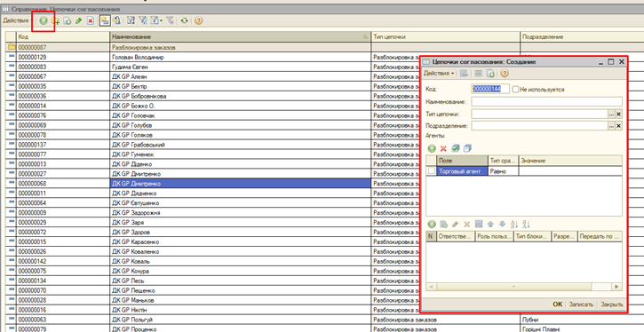This screenshot has width=644, height=332.
Task: Disable the filter with the crossed funnel icon
Action: [170, 20]
